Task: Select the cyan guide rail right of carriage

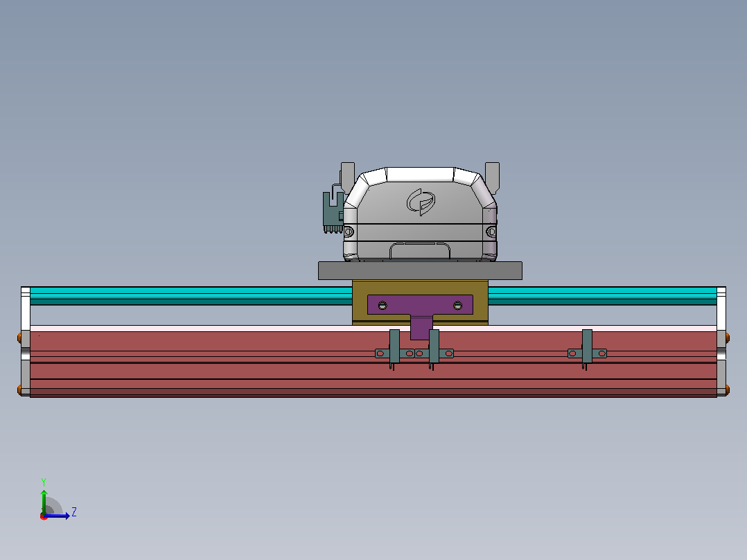Action: [x=603, y=295]
